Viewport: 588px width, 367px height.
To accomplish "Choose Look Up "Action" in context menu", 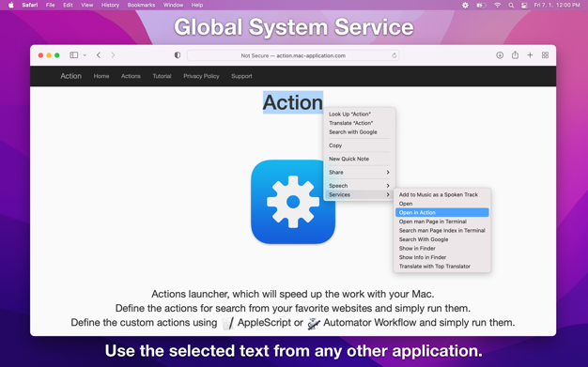I will pyautogui.click(x=359, y=114).
